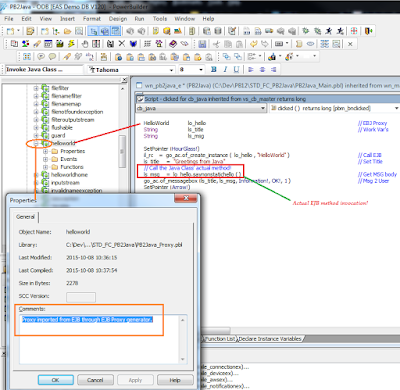Click the lightning bolt toolbar icon

[x=71, y=44]
